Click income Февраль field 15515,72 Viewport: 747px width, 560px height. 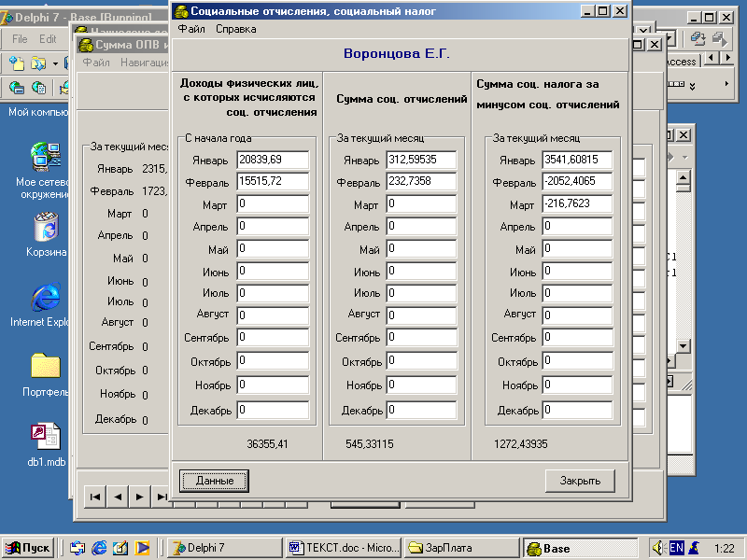[273, 181]
